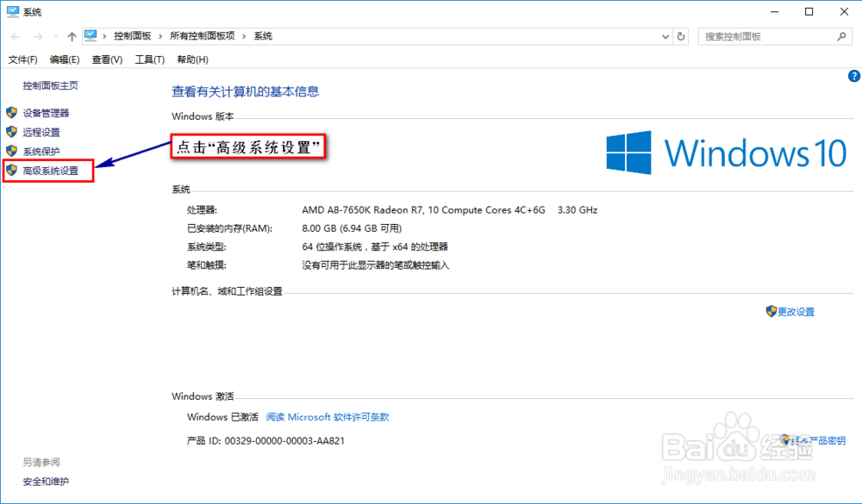Select the Windows 已激活 text
Screen dimensions: 862x504
click(x=222, y=417)
